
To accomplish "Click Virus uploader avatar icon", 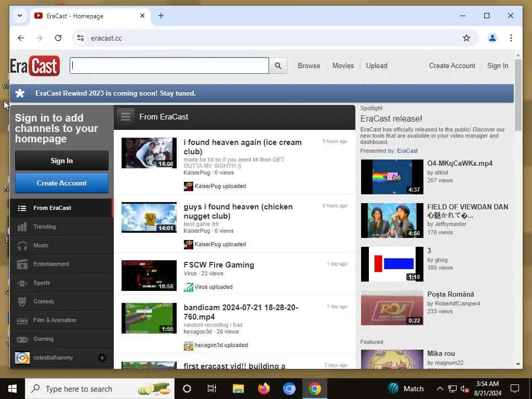I will tap(188, 287).
